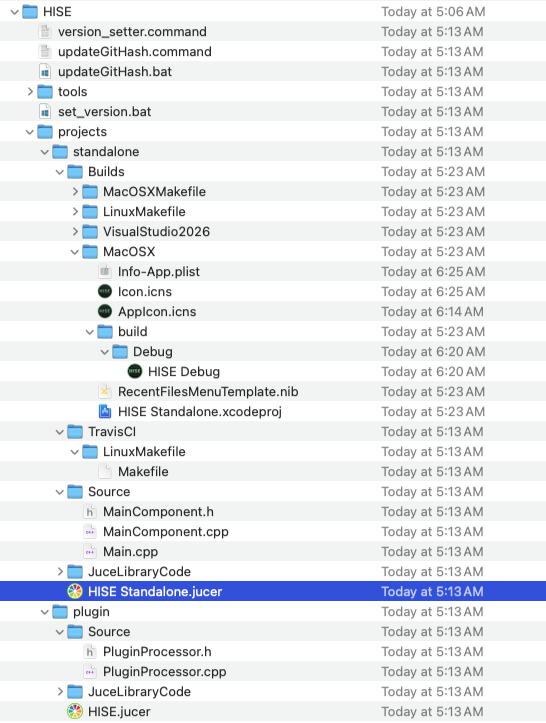This screenshot has height=723, width=546.
Task: Select the Info-App.plist file name
Action: pos(159,272)
